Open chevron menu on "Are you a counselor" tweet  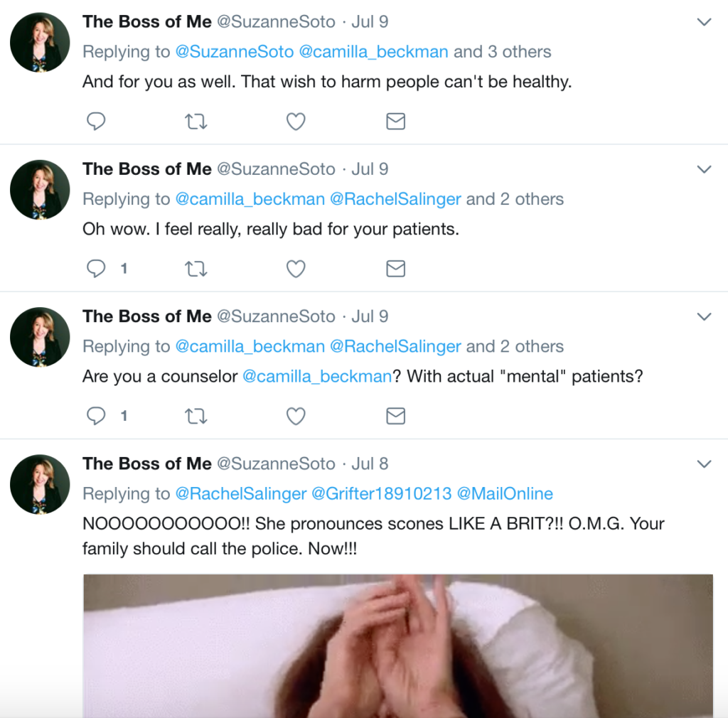coord(704,316)
